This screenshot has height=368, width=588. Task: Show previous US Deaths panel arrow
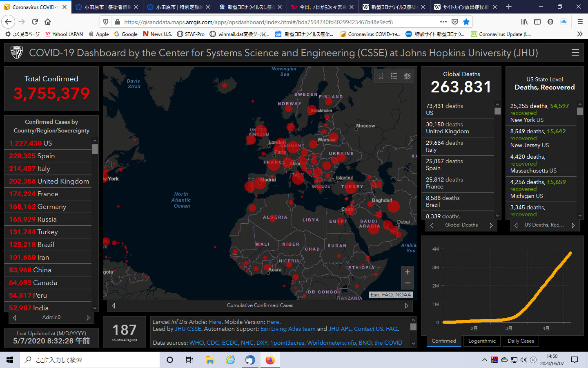(x=516, y=225)
